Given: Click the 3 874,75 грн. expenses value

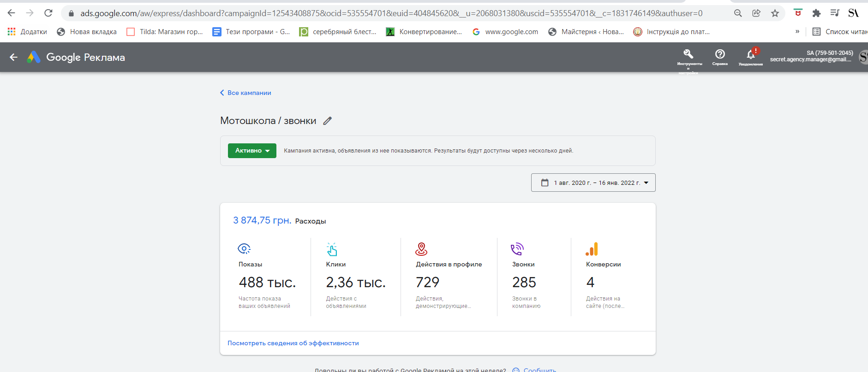Looking at the screenshot, I should point(262,220).
